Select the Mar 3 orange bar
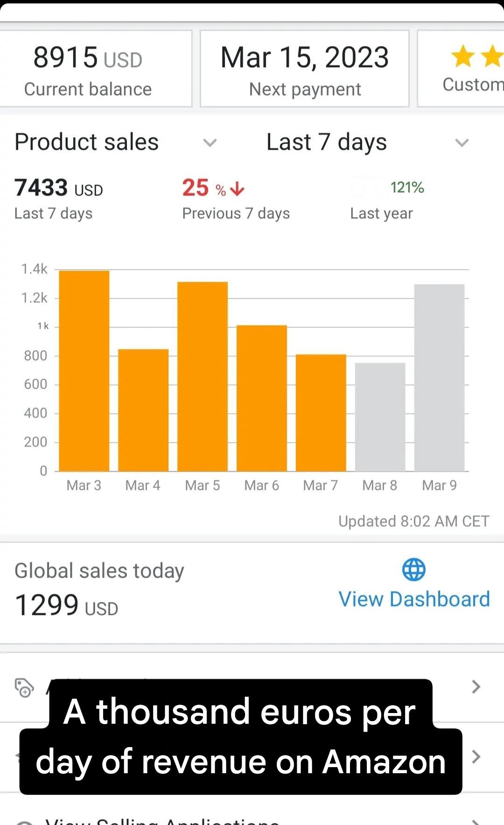This screenshot has height=825, width=504. pos(84,371)
